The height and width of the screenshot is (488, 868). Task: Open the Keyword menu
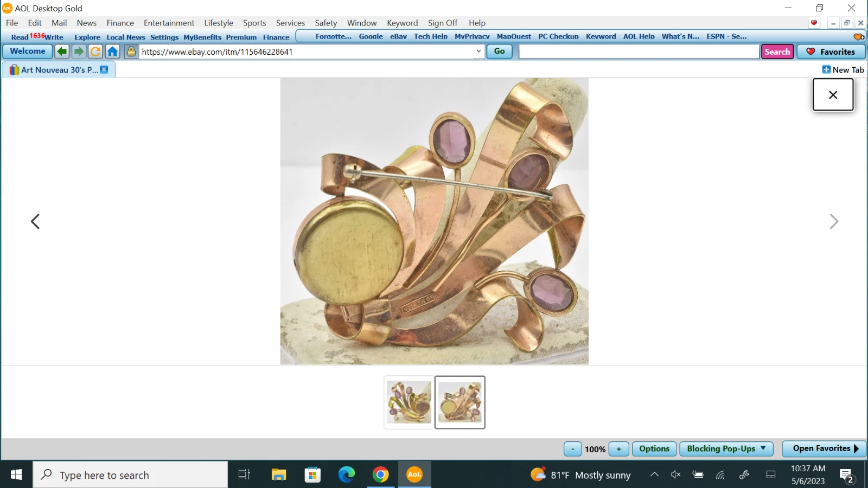point(402,23)
